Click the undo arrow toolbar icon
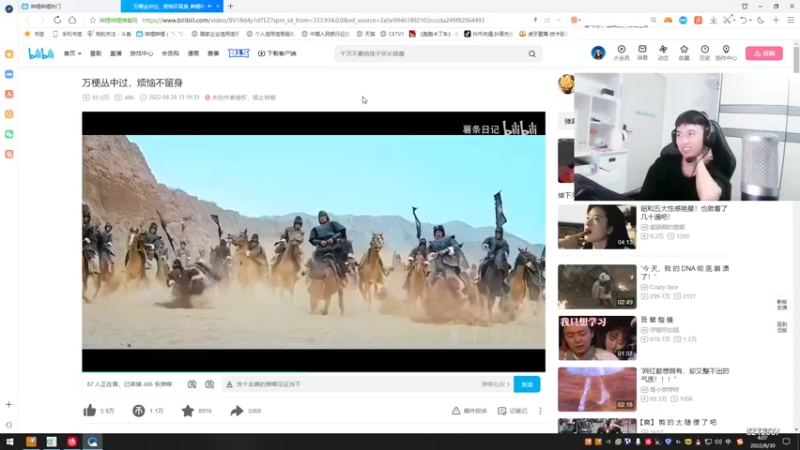 743,20
